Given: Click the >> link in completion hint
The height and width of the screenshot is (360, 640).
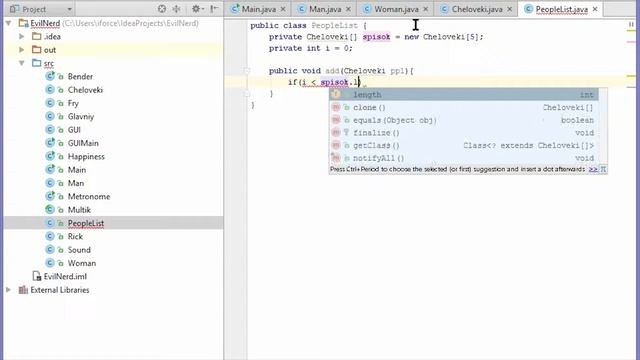Looking at the screenshot, I should click(x=593, y=169).
